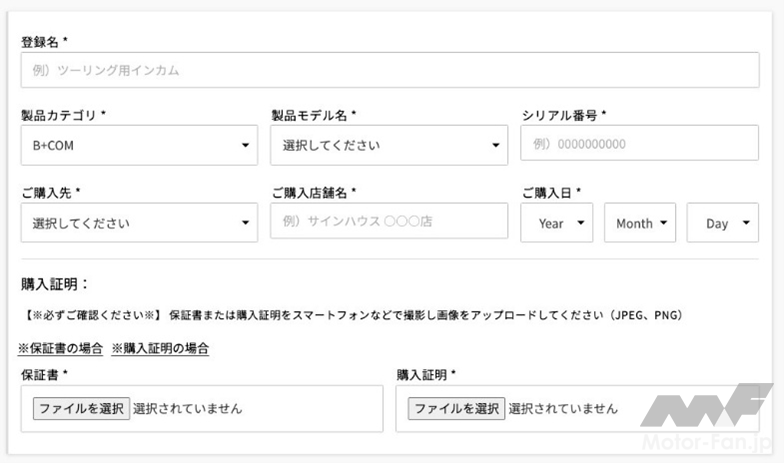Click the 登録名 field label

44,41
